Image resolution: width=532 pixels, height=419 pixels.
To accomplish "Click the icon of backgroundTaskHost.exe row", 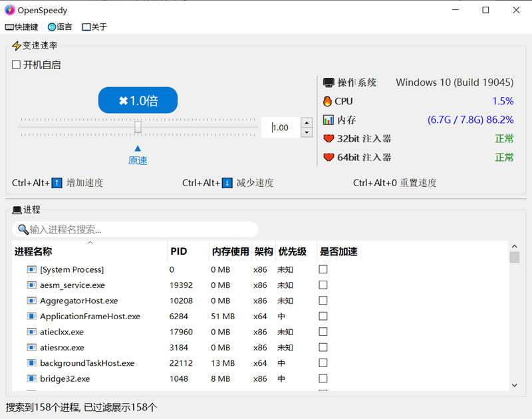I will [31, 363].
